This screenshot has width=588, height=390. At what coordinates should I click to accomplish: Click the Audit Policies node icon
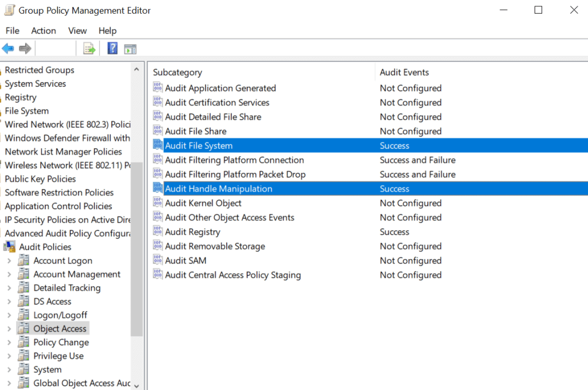click(x=10, y=247)
